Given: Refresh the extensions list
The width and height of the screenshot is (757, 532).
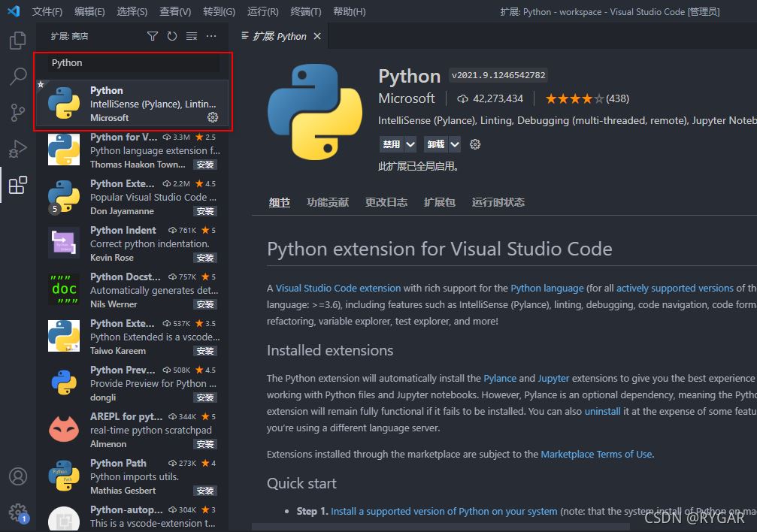Looking at the screenshot, I should (x=172, y=36).
